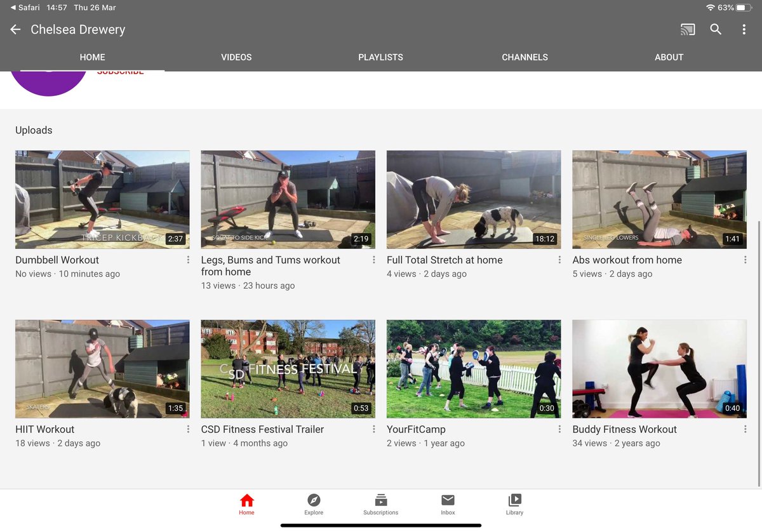Play the CSD Fitness Festival Trailer thumbnail
The image size is (762, 532).
(288, 369)
